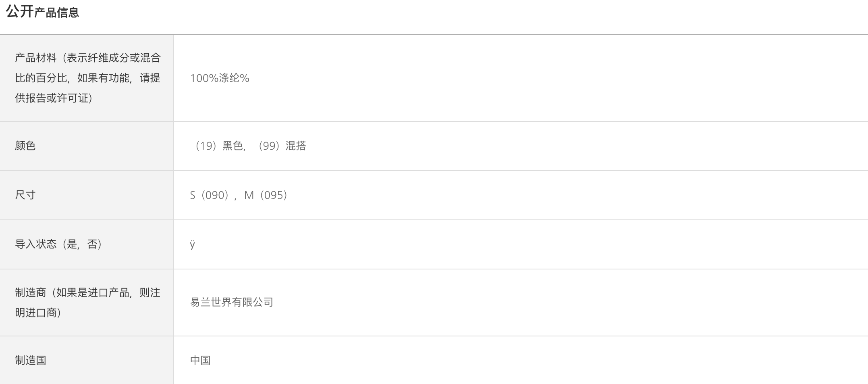Select the 易兰世界有限公司 manufacturer name
The image size is (868, 384).
pyautogui.click(x=232, y=302)
